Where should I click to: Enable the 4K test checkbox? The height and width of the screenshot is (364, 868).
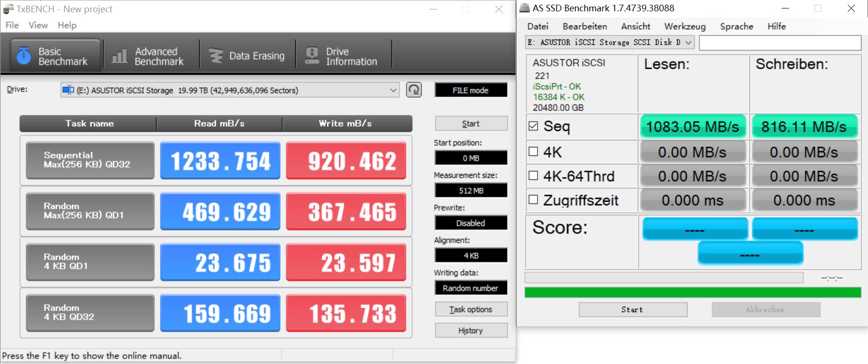click(533, 152)
